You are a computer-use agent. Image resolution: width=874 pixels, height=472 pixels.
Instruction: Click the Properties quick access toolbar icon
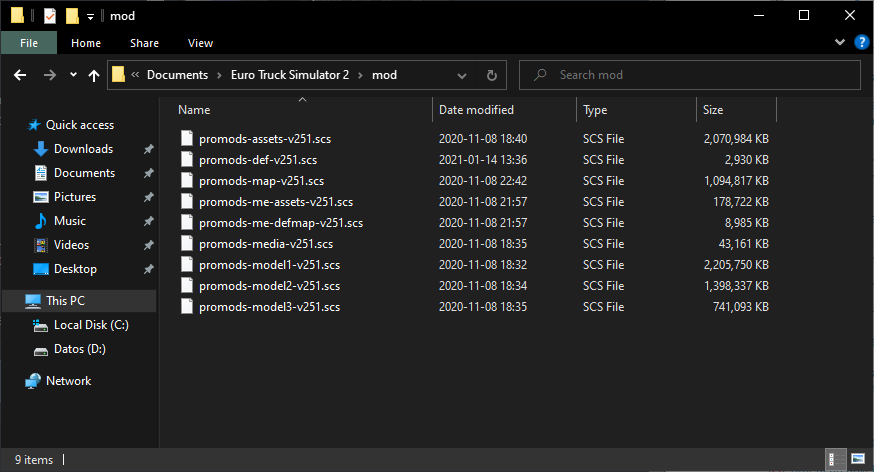tap(50, 16)
